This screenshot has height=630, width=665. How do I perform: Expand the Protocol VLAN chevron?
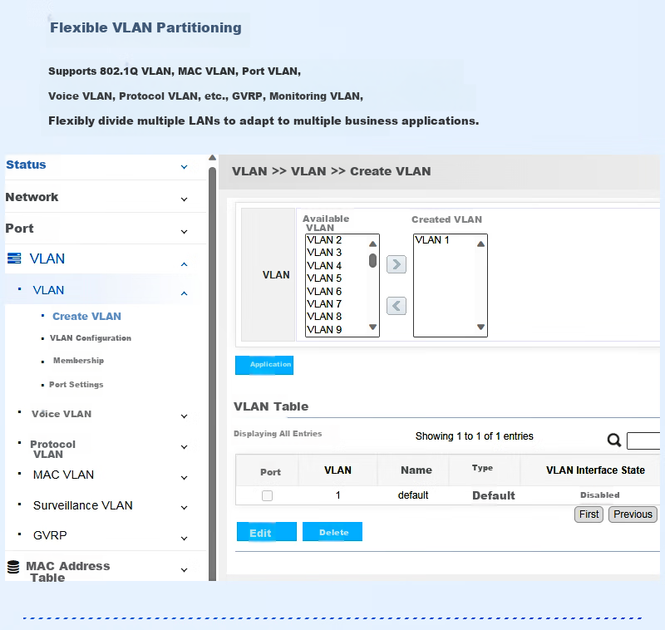point(184,447)
